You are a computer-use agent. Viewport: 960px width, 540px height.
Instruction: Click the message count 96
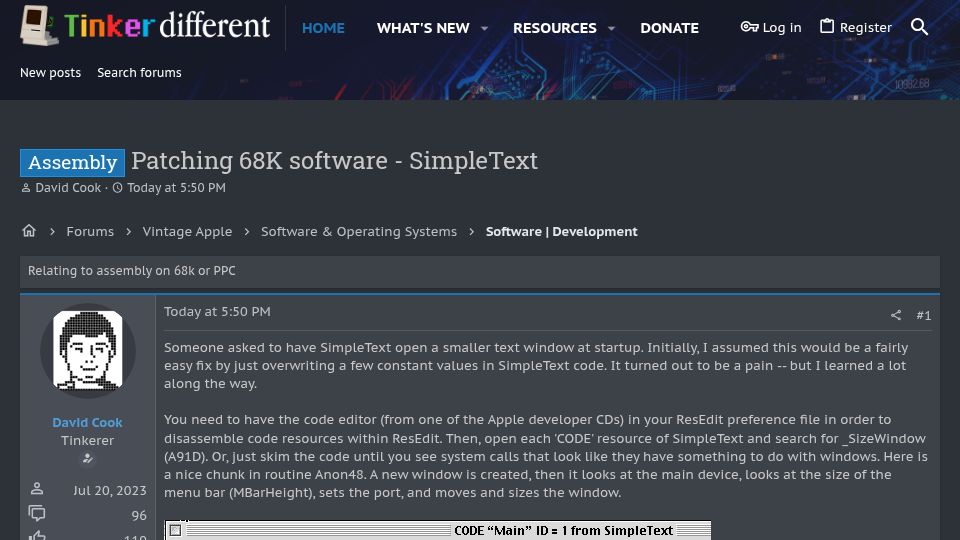point(139,516)
